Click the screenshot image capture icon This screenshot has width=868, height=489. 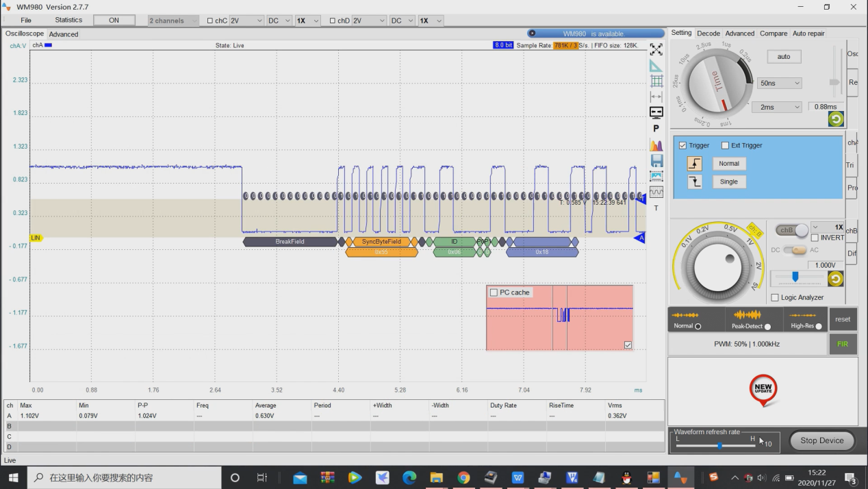tap(656, 176)
